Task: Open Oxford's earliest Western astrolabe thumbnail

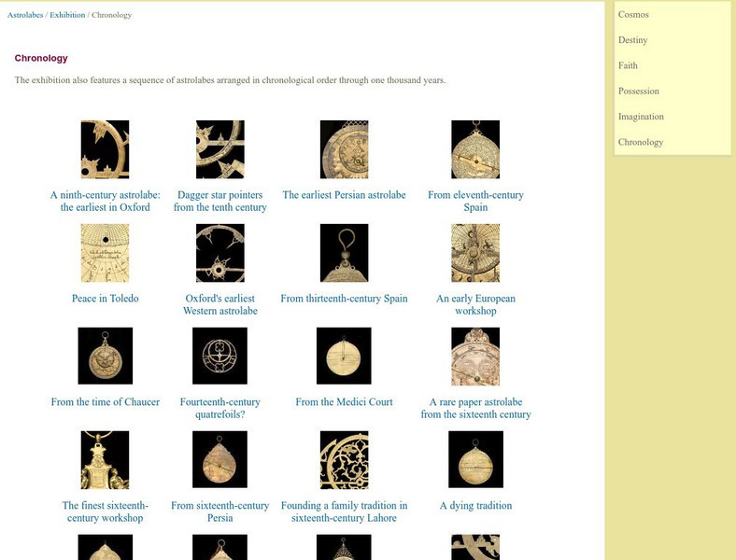Action: click(220, 253)
